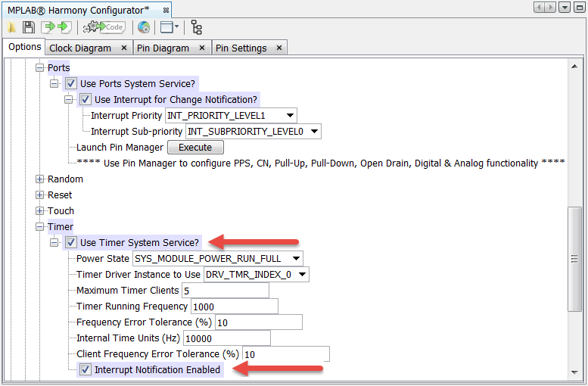Screen dimensions: 588x386
Task: Select the Ports label in the tree
Action: (58, 68)
